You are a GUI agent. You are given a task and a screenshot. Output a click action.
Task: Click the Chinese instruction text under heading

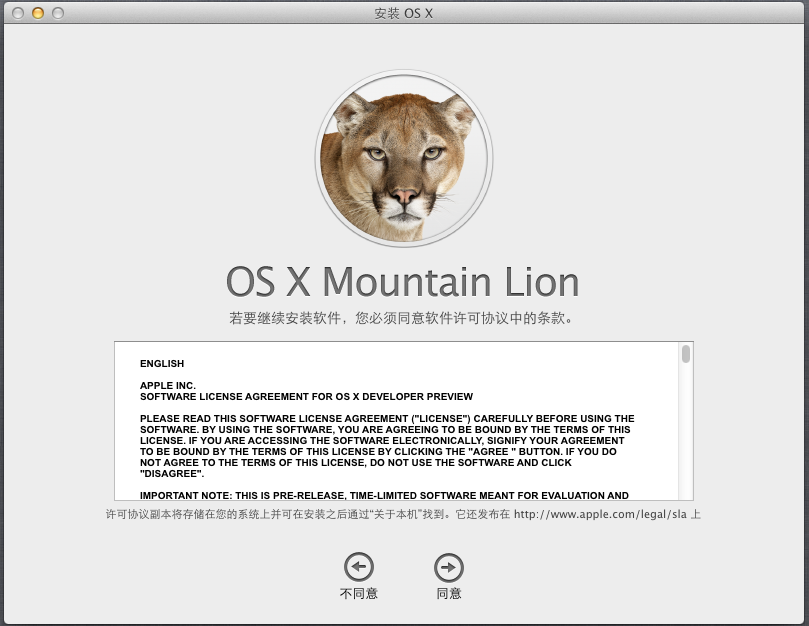tap(403, 319)
